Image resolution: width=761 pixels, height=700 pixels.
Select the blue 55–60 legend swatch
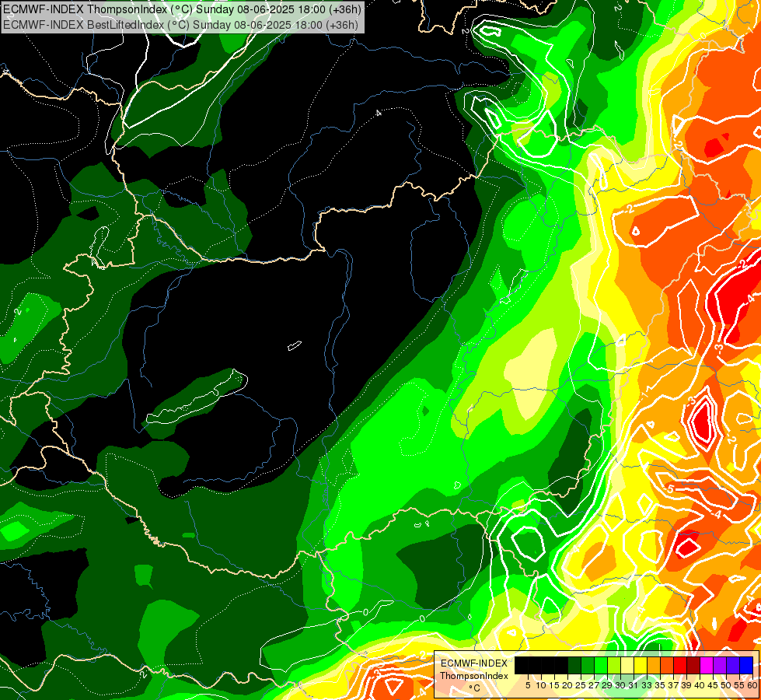[x=746, y=666]
